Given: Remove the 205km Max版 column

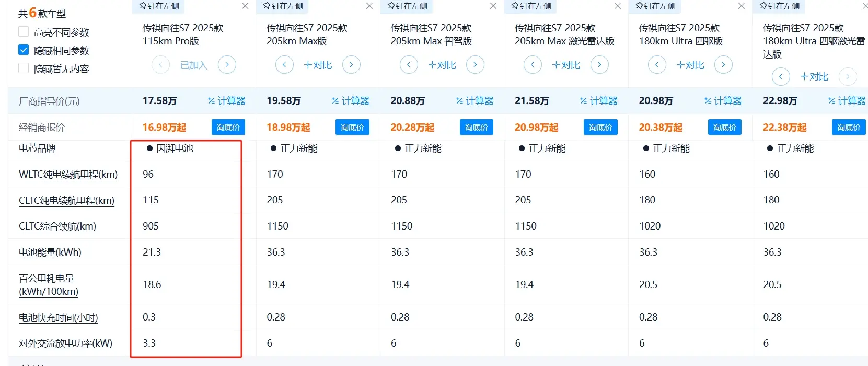Looking at the screenshot, I should pos(369,6).
